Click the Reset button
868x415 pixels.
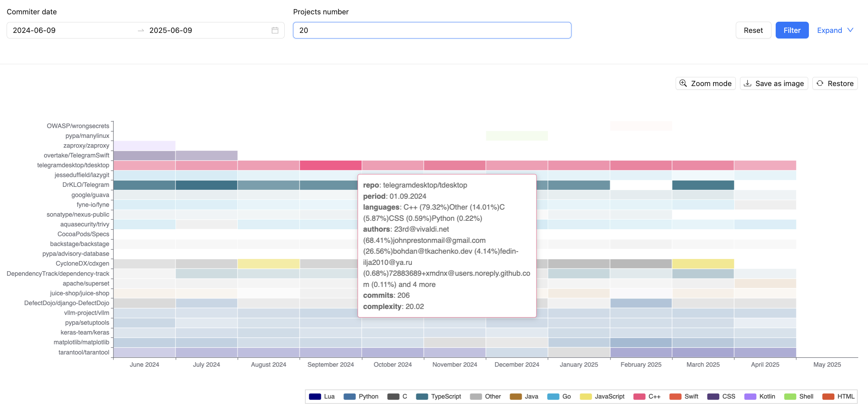point(753,30)
